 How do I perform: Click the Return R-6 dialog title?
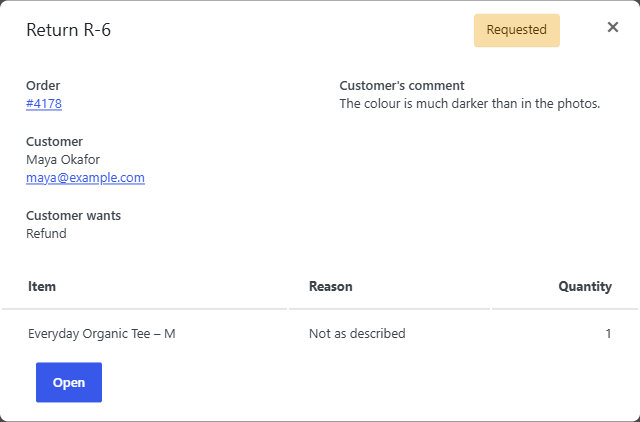tap(69, 30)
